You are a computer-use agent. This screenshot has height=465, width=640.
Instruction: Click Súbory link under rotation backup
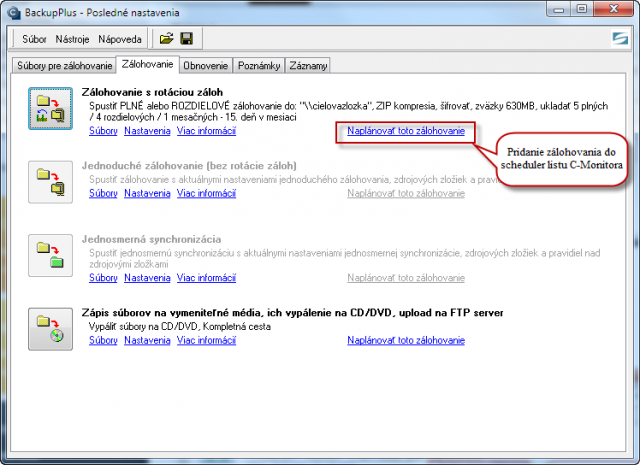[103, 131]
